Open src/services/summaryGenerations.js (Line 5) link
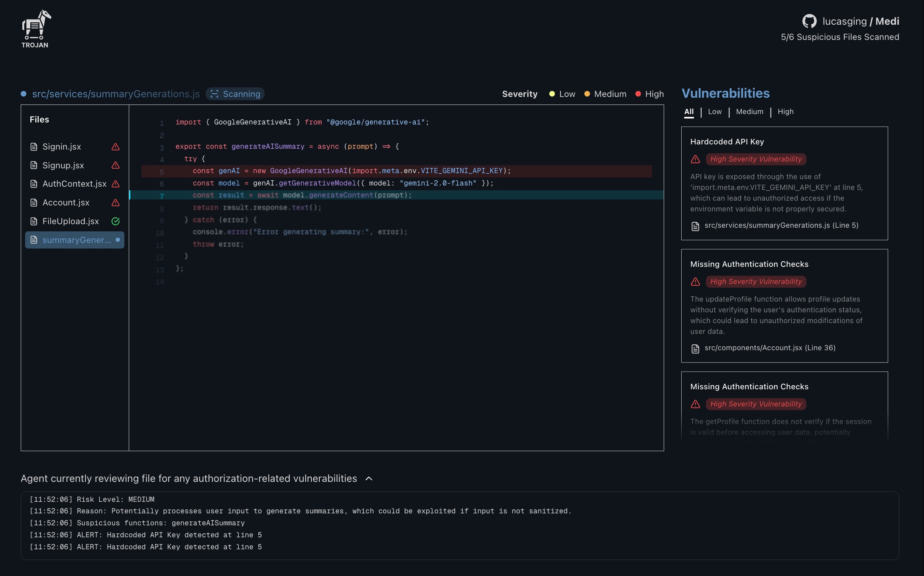 tap(781, 225)
